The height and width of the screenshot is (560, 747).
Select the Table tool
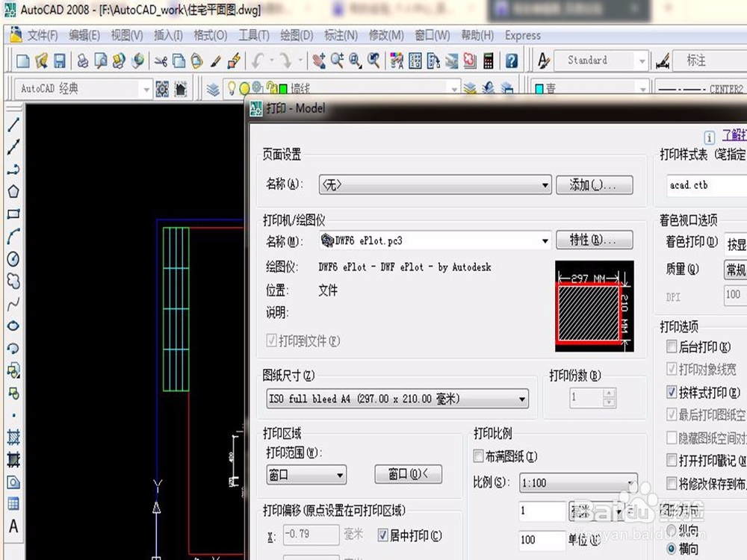pyautogui.click(x=13, y=504)
